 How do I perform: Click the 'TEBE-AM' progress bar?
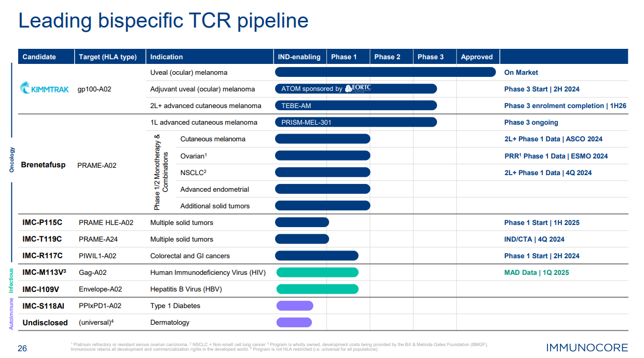[356, 105]
